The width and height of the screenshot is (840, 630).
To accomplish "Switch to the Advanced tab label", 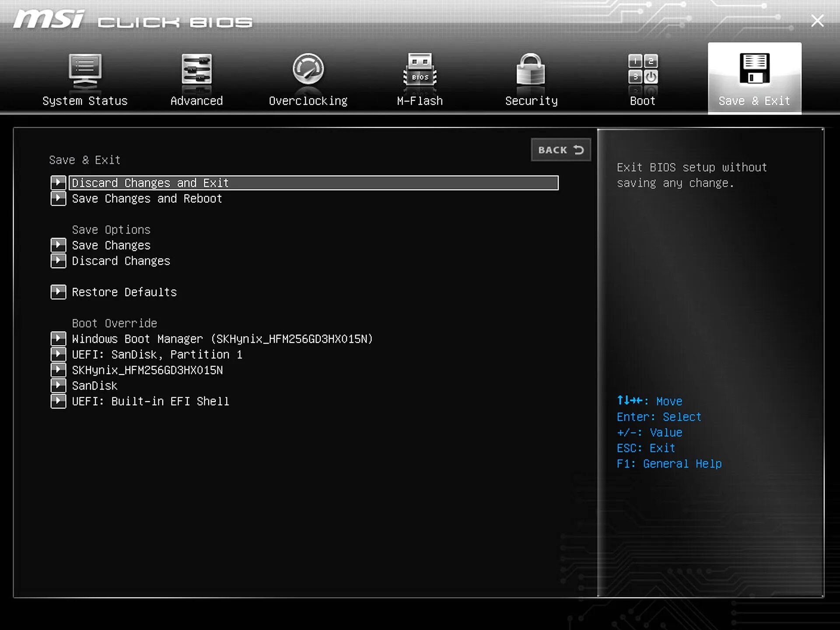I will pos(196,101).
